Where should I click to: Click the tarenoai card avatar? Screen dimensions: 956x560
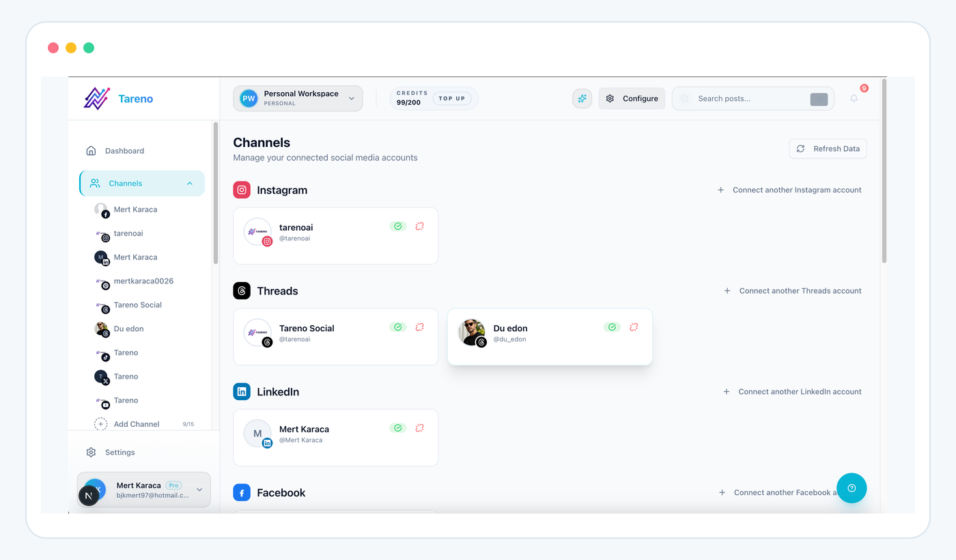click(x=257, y=232)
